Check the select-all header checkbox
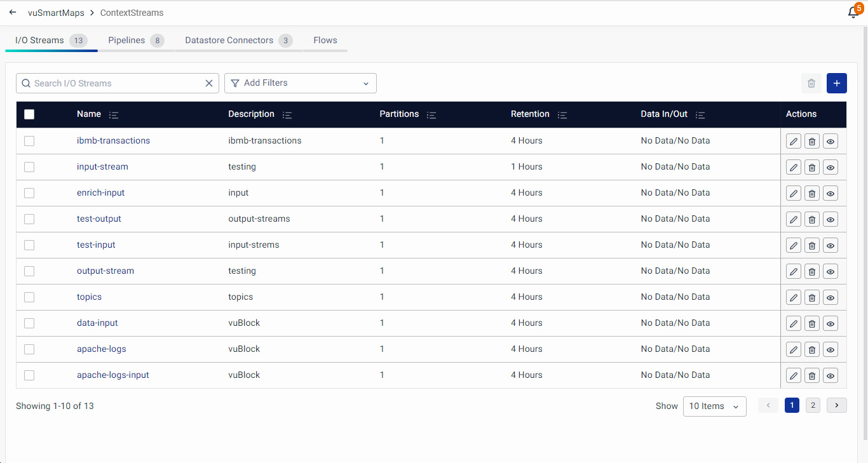868x463 pixels. click(29, 114)
